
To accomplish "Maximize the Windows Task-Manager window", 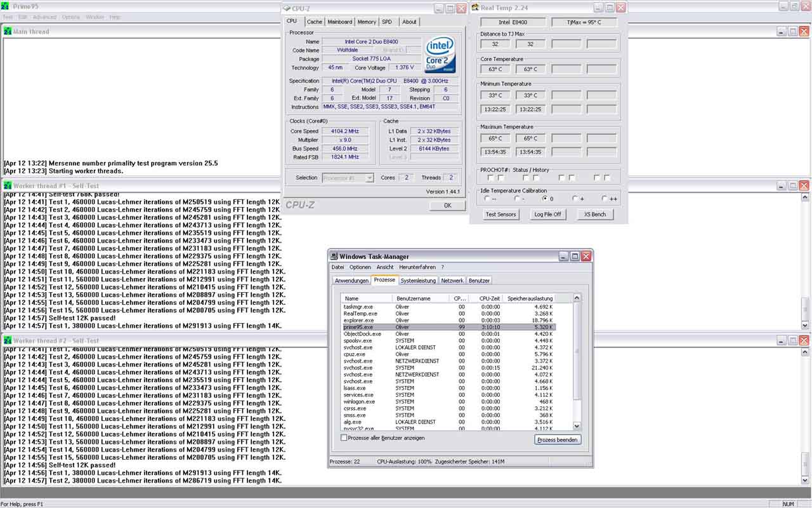I will pyautogui.click(x=575, y=256).
